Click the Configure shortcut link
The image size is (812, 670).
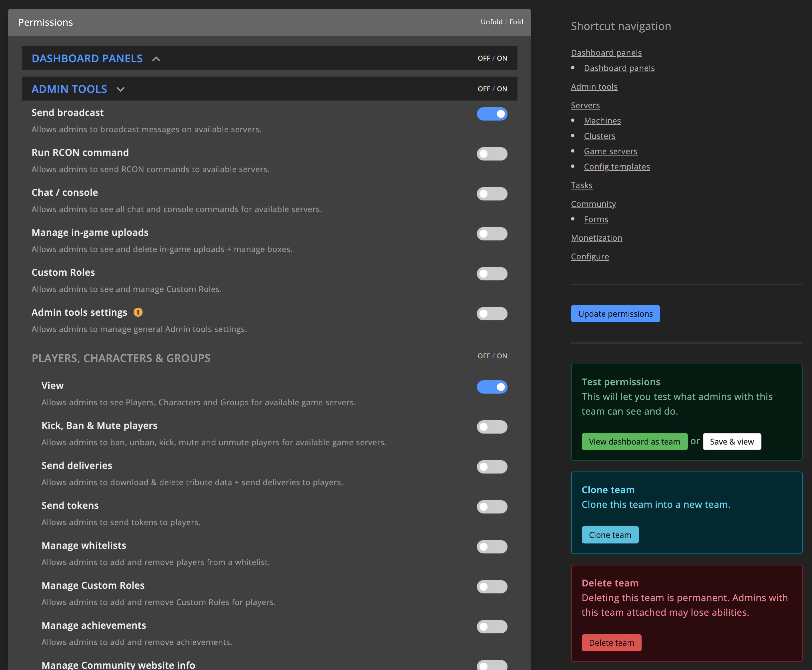click(589, 256)
